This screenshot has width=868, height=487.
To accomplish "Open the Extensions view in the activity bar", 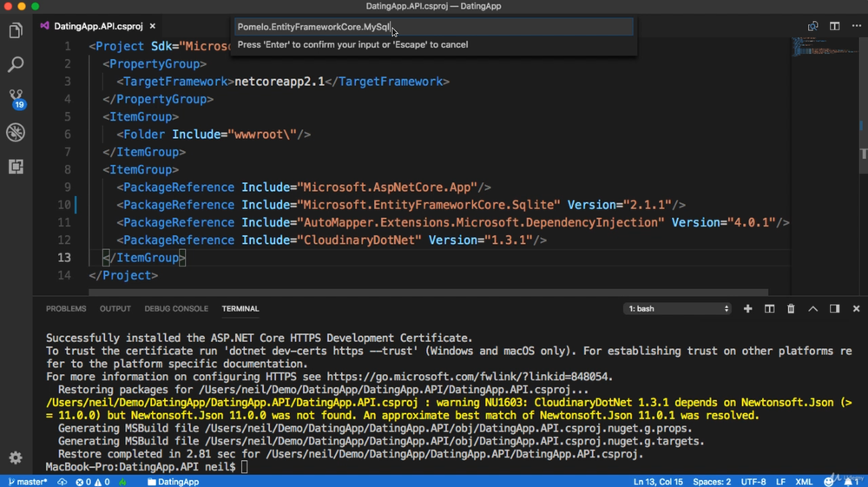I will [16, 167].
